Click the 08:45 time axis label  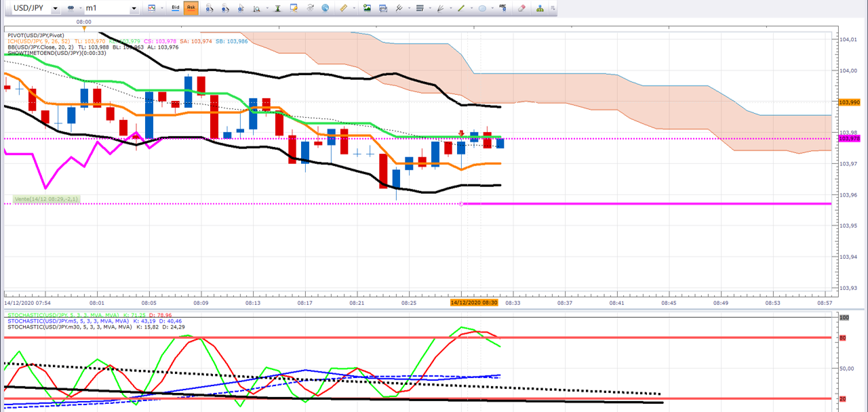pos(669,303)
